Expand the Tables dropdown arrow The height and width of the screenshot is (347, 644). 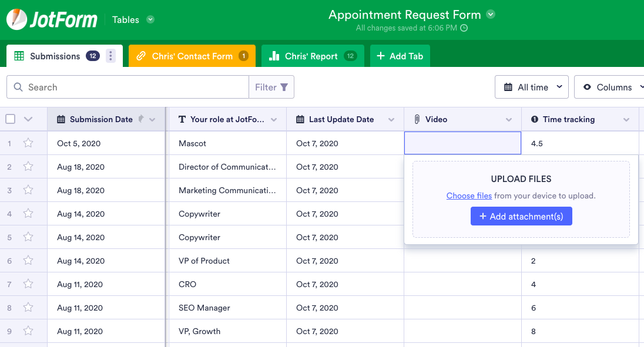pyautogui.click(x=150, y=19)
